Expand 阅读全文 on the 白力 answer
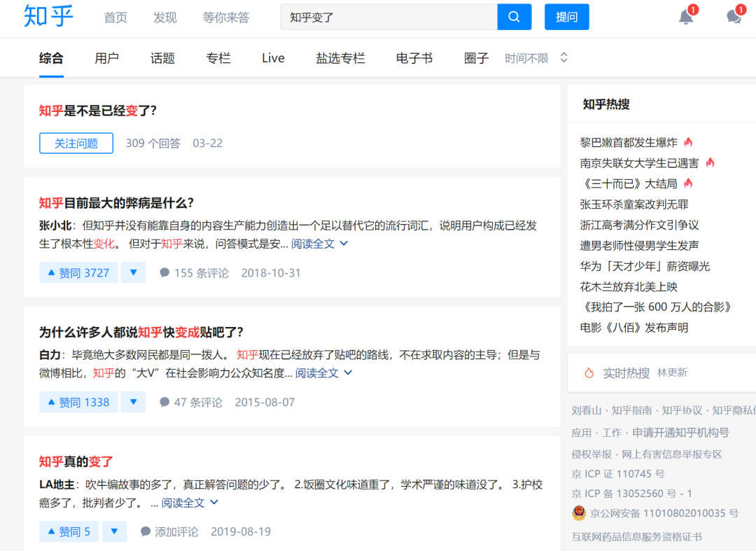 pyautogui.click(x=323, y=372)
